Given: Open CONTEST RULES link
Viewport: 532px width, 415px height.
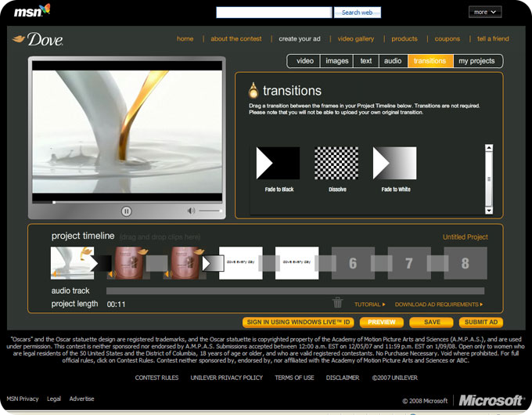Looking at the screenshot, I should click(156, 377).
